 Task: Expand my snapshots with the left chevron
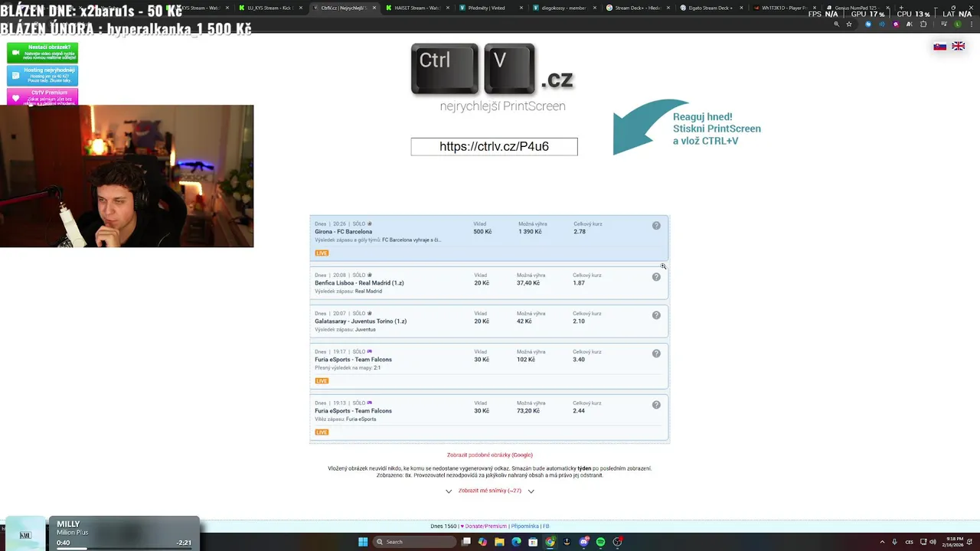pos(449,491)
